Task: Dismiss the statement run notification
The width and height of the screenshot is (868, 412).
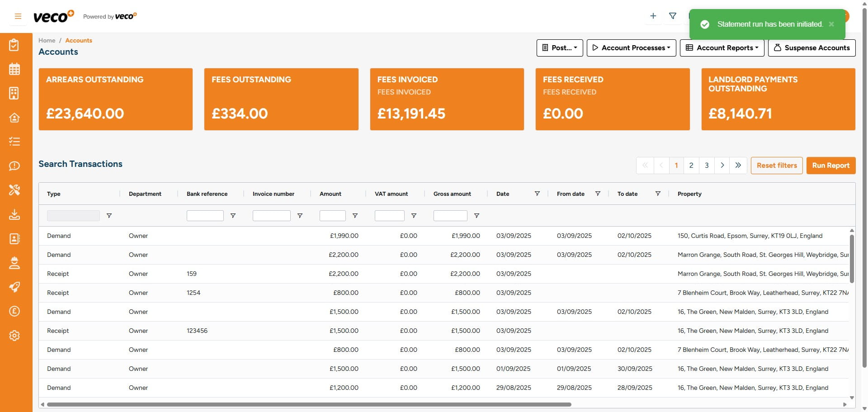Action: [831, 24]
